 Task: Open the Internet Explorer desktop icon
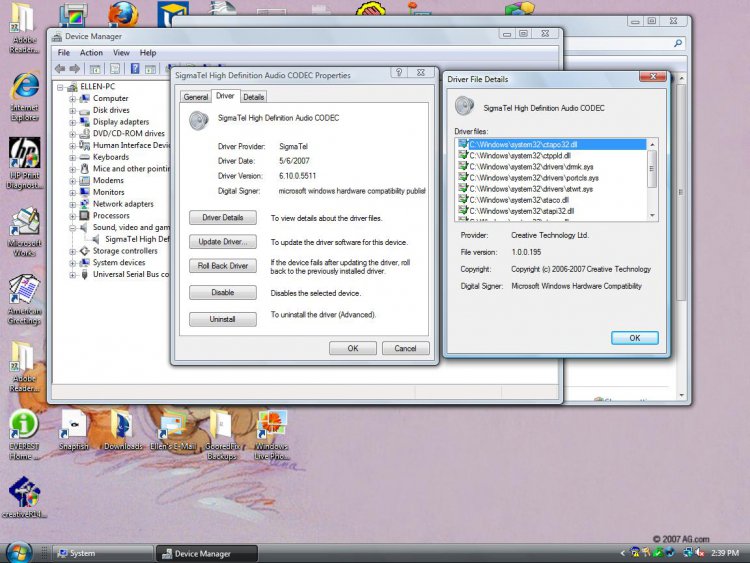click(24, 97)
